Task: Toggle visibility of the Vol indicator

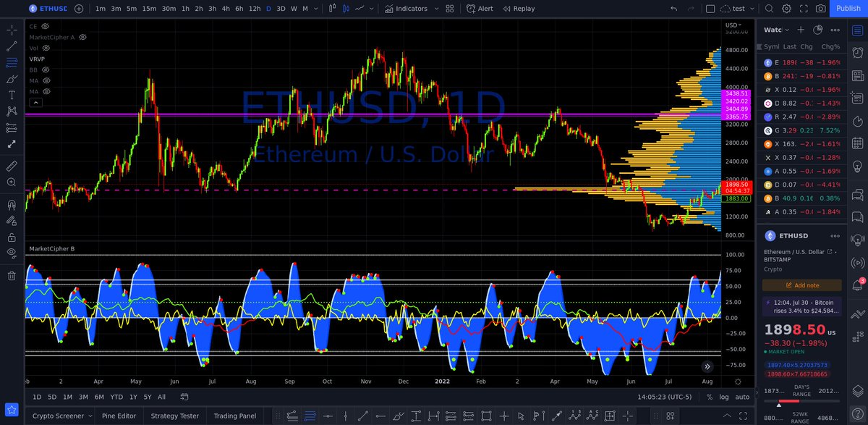Action: 45,47
